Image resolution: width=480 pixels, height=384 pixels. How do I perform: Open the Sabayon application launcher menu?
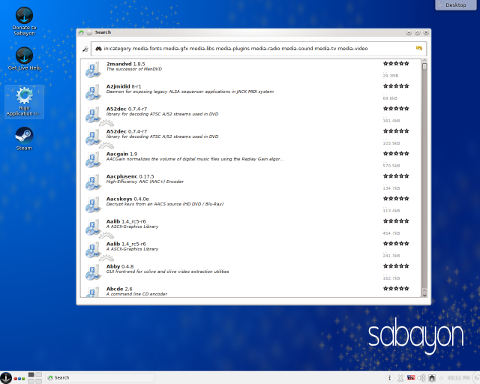(6, 378)
